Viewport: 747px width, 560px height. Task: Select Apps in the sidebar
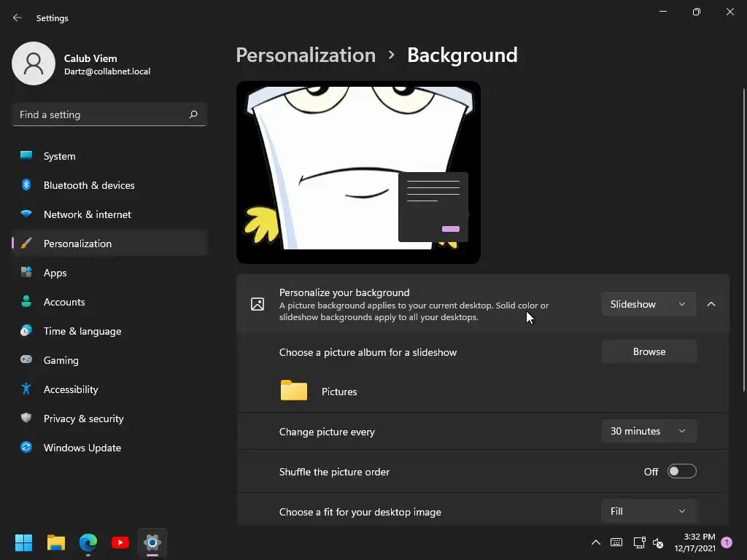coord(109,273)
